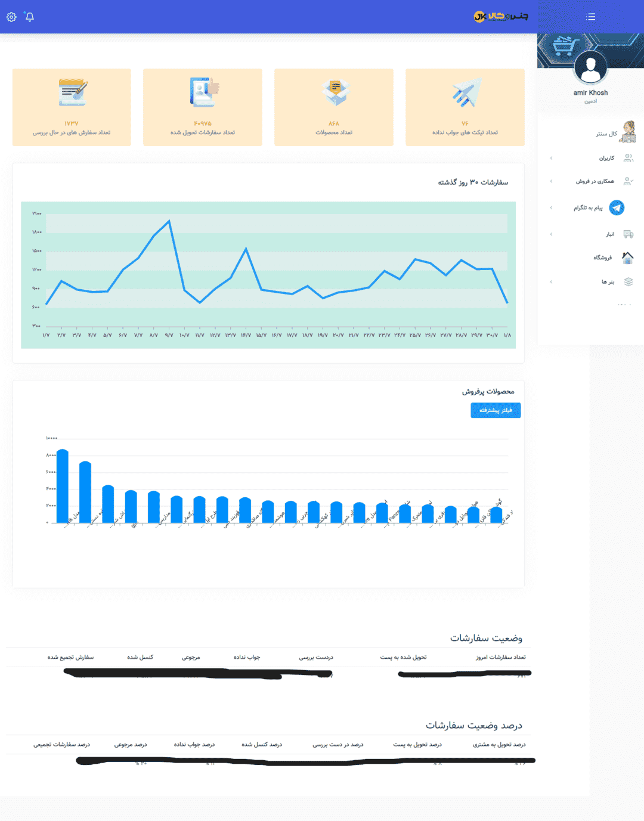Click the profile avatar picture

pos(590,68)
